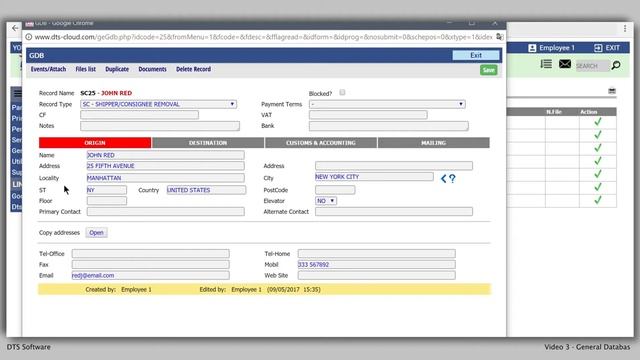Click the browser address bar URL
The width and height of the screenshot is (640, 360).
point(263,37)
